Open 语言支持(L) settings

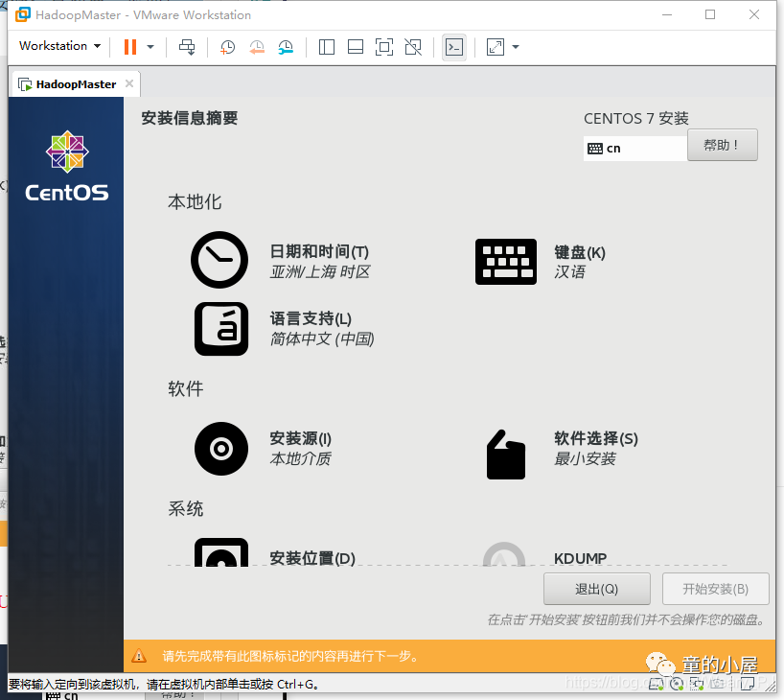[311, 318]
